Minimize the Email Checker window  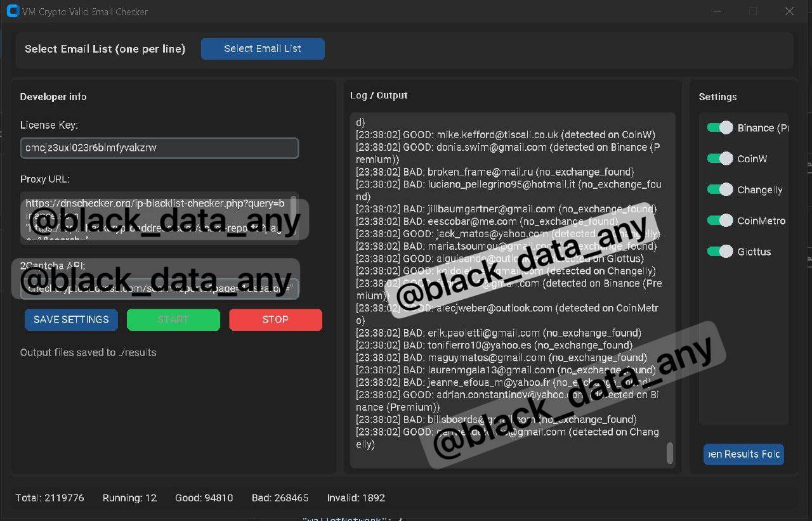[717, 11]
